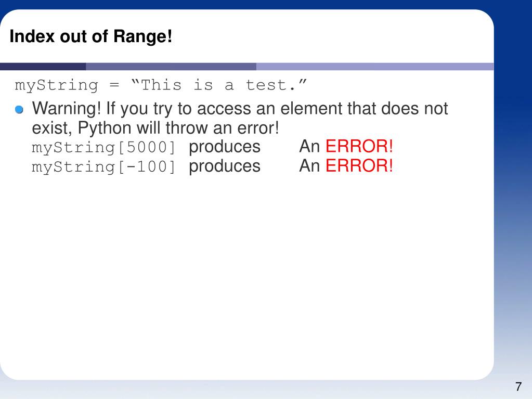Click "produces" next to myString[-100]
The height and width of the screenshot is (399, 532).
[x=225, y=166]
